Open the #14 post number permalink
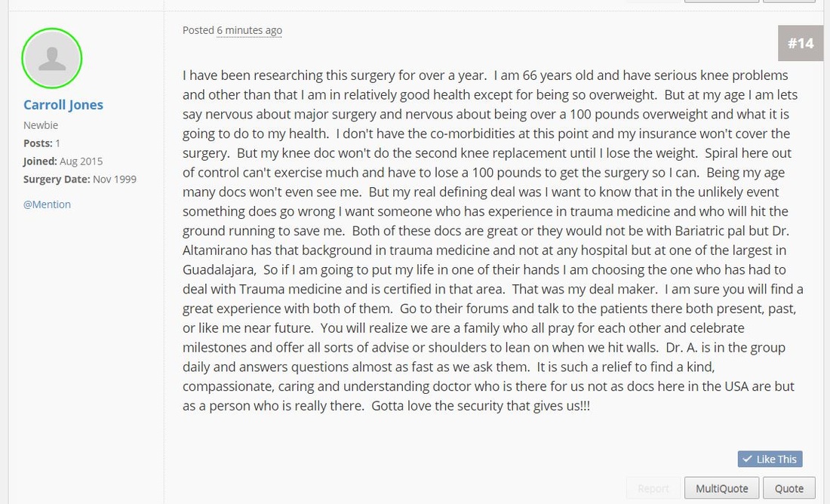The height and width of the screenshot is (504, 830). pos(801,43)
